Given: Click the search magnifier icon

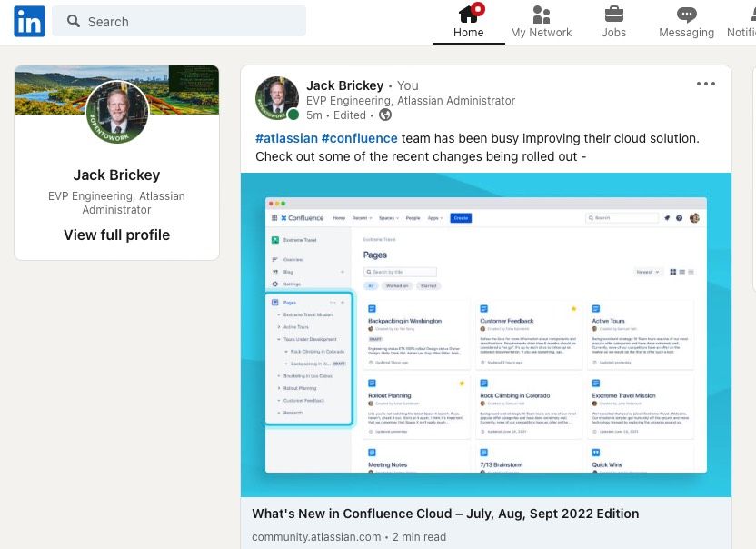Looking at the screenshot, I should [74, 21].
